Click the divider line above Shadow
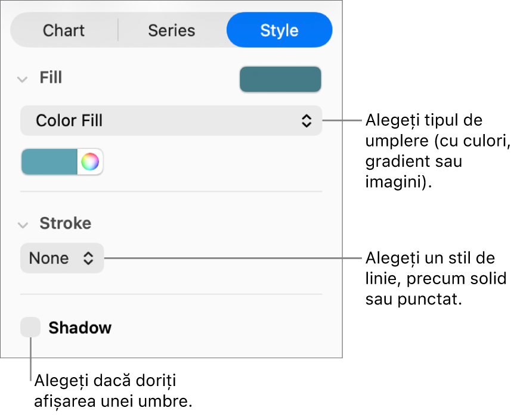 (x=171, y=294)
